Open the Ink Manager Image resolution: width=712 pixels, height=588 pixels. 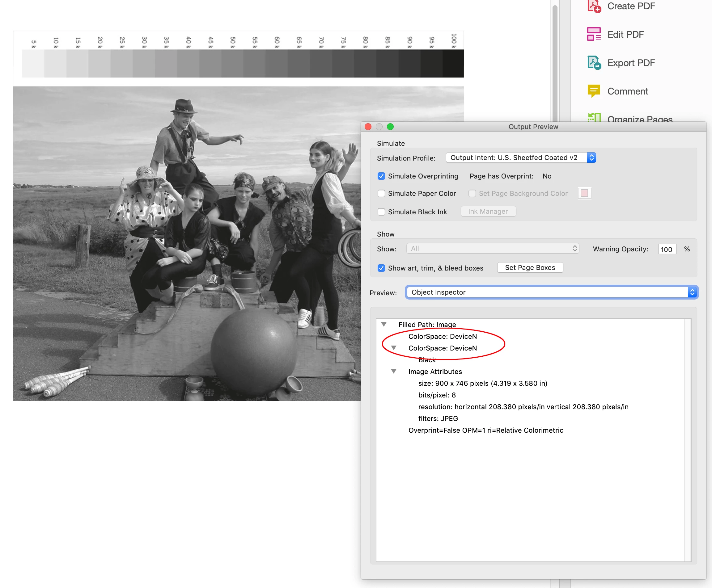(x=488, y=211)
